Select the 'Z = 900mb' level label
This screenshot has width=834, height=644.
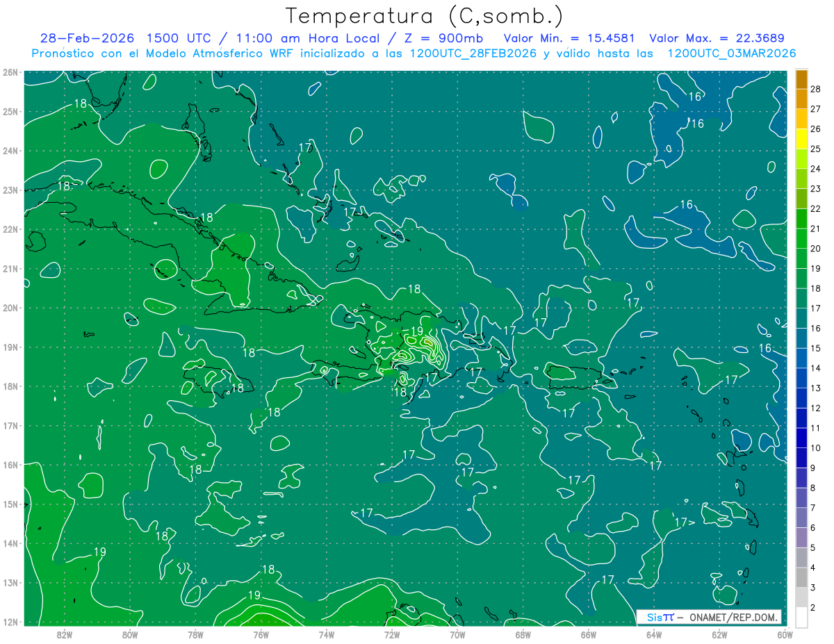pos(443,38)
